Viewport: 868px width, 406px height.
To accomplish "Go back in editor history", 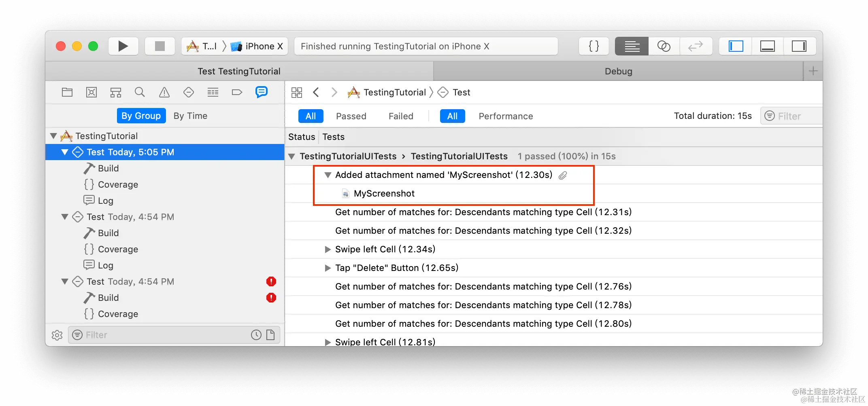I will tap(316, 92).
